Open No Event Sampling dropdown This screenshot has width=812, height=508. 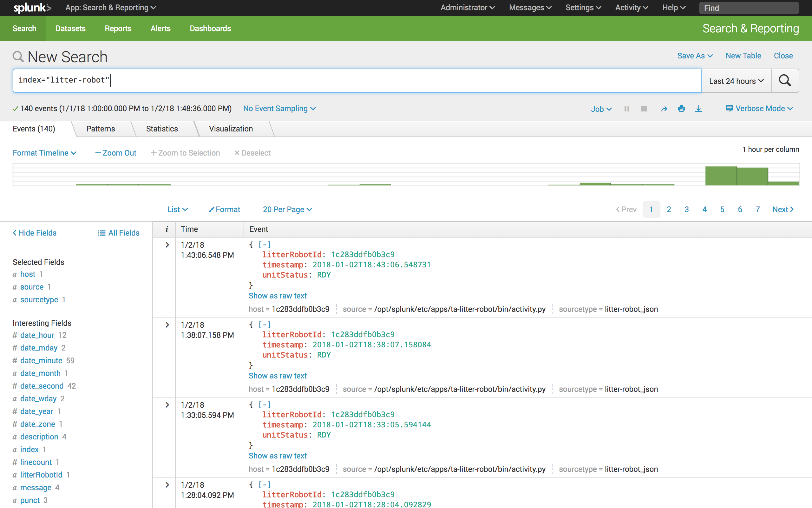tap(279, 109)
